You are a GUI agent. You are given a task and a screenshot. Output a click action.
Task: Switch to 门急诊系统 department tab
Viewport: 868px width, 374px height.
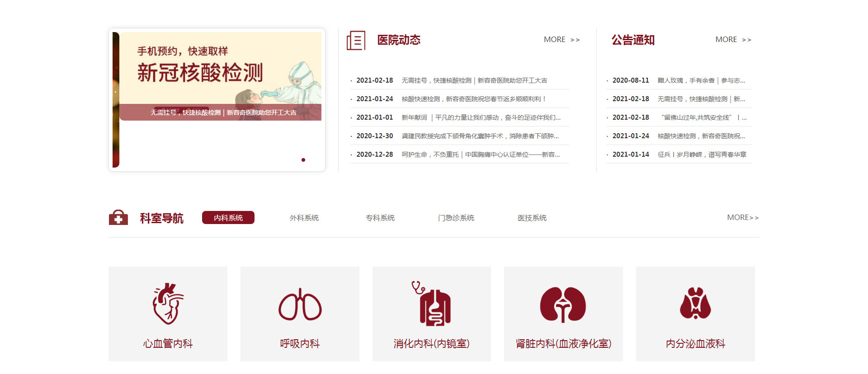point(456,218)
